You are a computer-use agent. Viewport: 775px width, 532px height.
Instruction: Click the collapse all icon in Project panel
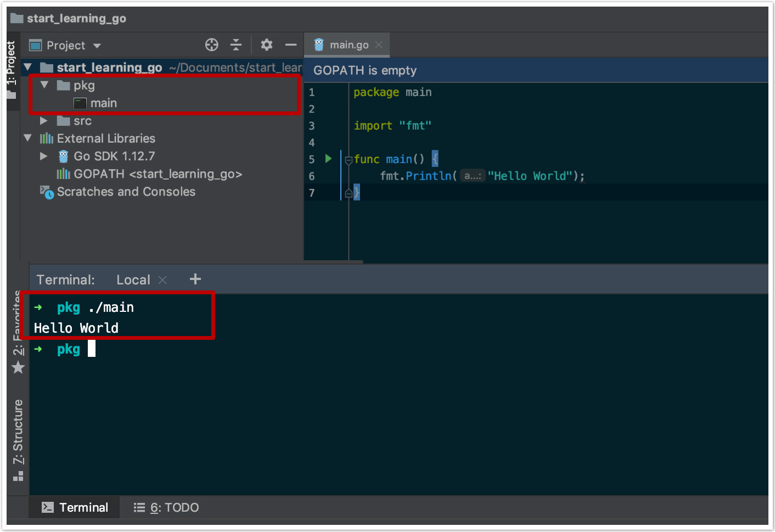click(x=236, y=45)
